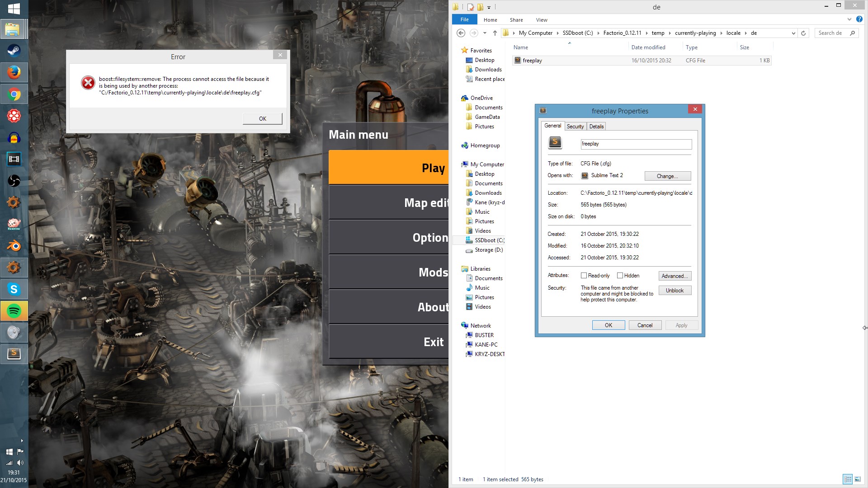Go up one folder level in Explorer
This screenshot has width=868, height=488.
point(495,33)
